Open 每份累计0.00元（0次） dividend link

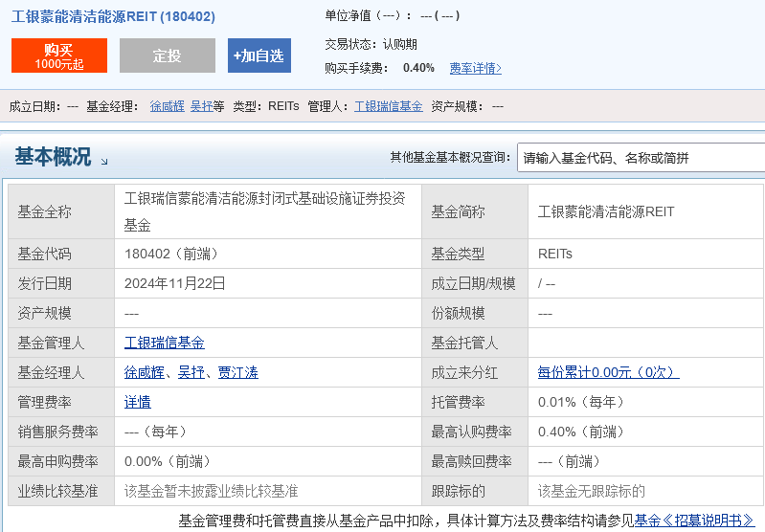pyautogui.click(x=608, y=372)
